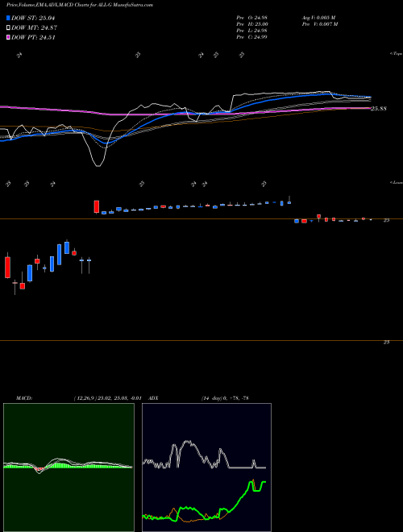Click the 'MACD:' panel heading
Viewport: 403px width, 532px height.
[x=24, y=398]
